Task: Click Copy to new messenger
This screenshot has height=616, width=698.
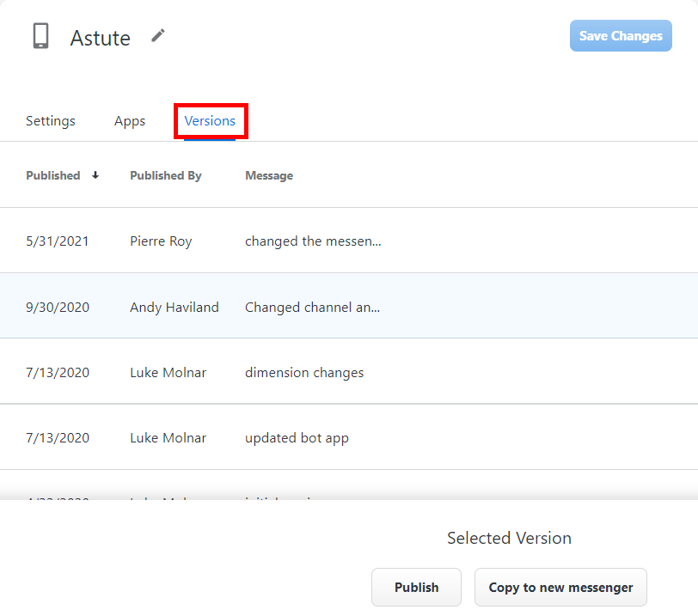Action: (560, 588)
